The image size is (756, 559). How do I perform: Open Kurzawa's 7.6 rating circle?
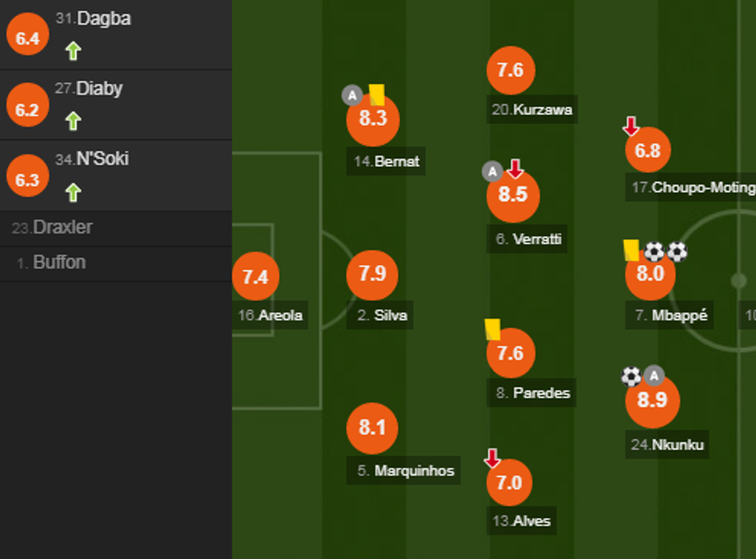coord(511,70)
